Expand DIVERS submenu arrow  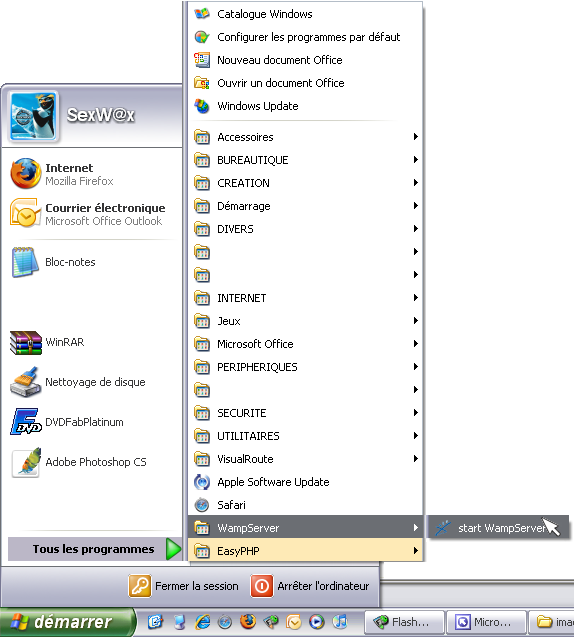tap(416, 229)
